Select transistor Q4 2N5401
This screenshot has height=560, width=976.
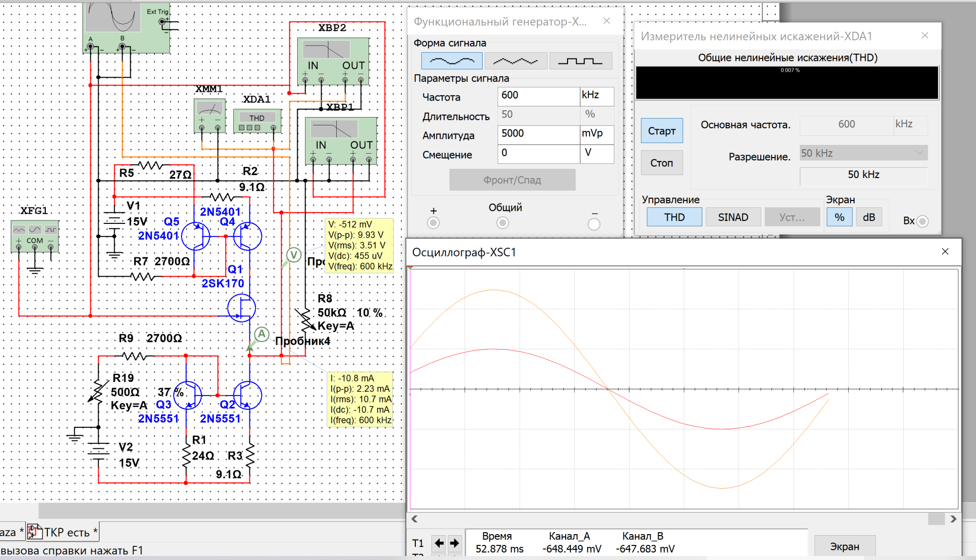247,237
